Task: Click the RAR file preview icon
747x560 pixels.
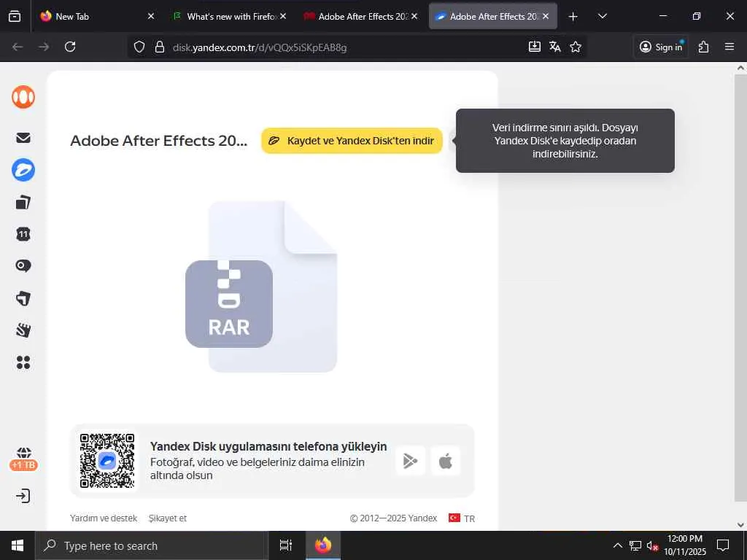Action: tap(262, 286)
